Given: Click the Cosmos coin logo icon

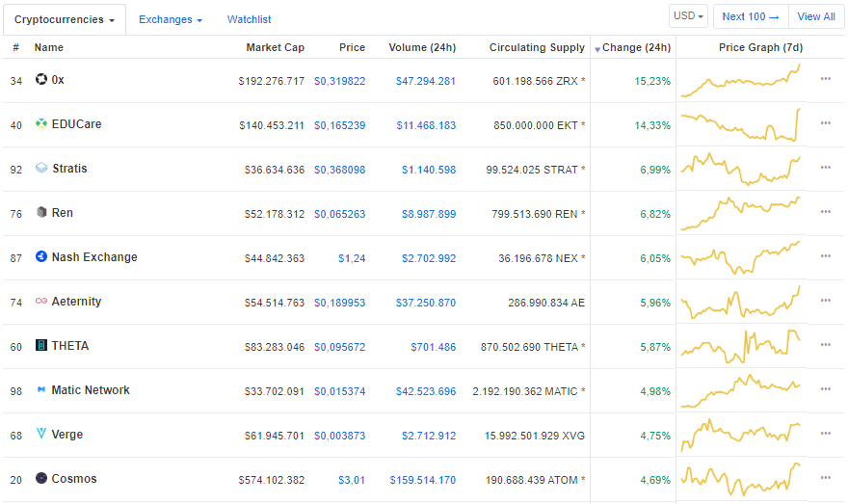Looking at the screenshot, I should coord(41,479).
